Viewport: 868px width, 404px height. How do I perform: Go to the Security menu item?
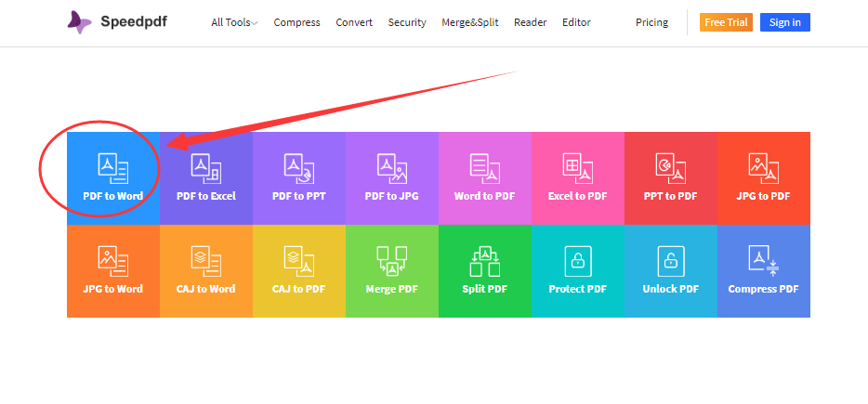tap(407, 22)
